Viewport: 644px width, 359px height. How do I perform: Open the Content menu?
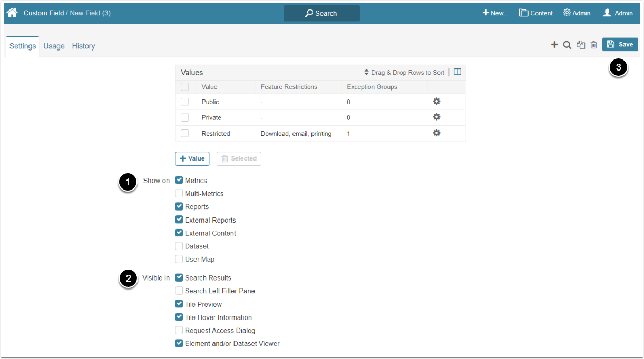pyautogui.click(x=535, y=13)
